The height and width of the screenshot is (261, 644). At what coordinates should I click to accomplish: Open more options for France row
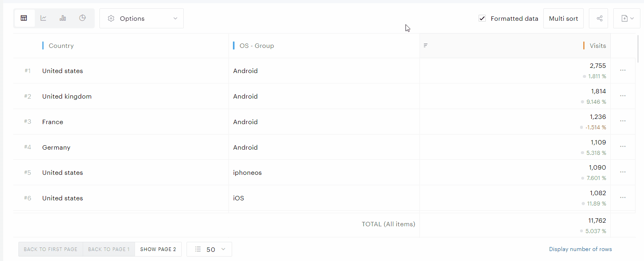[622, 121]
